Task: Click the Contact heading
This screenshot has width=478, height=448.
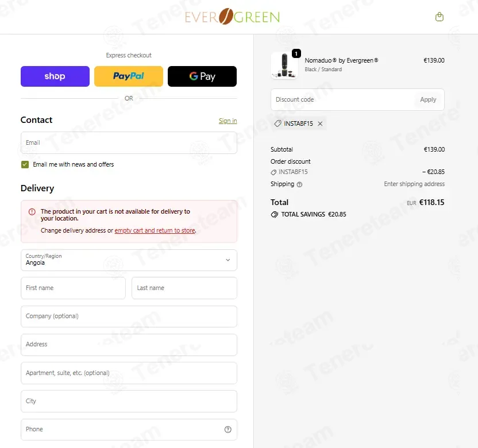Action: click(x=36, y=120)
